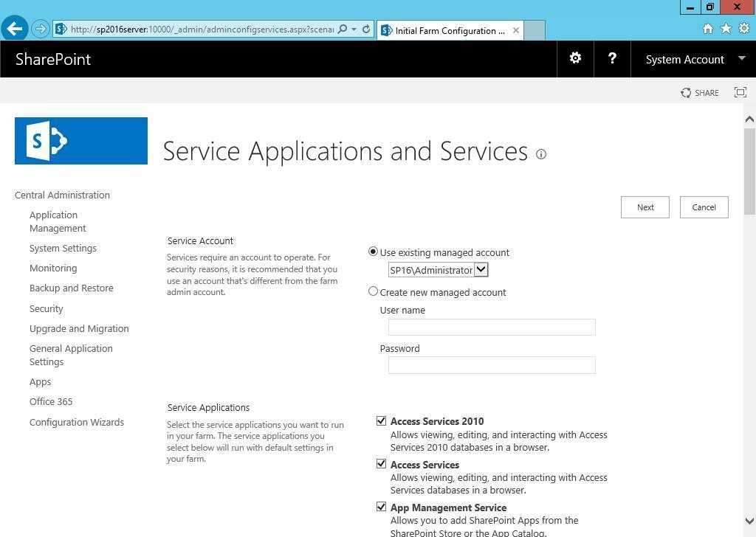Image resolution: width=756 pixels, height=537 pixels.
Task: Open General Application Settings
Action: coord(71,355)
